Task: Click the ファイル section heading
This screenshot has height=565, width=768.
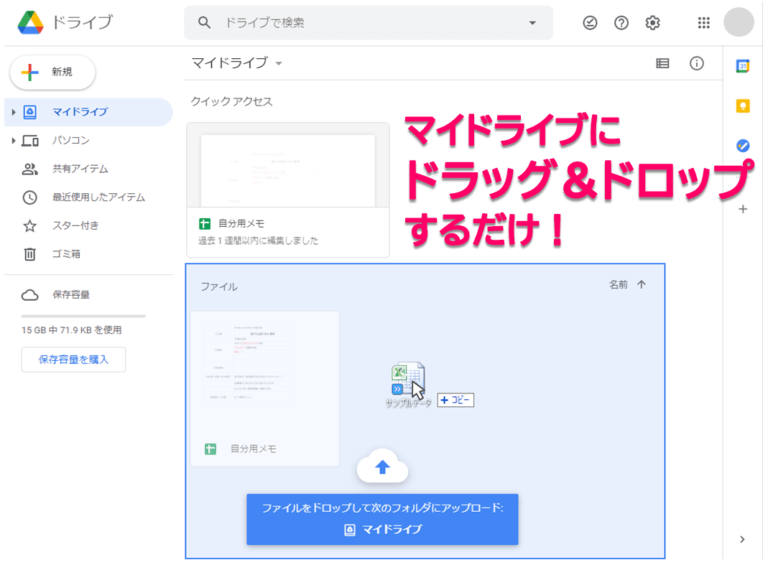Action: [219, 286]
